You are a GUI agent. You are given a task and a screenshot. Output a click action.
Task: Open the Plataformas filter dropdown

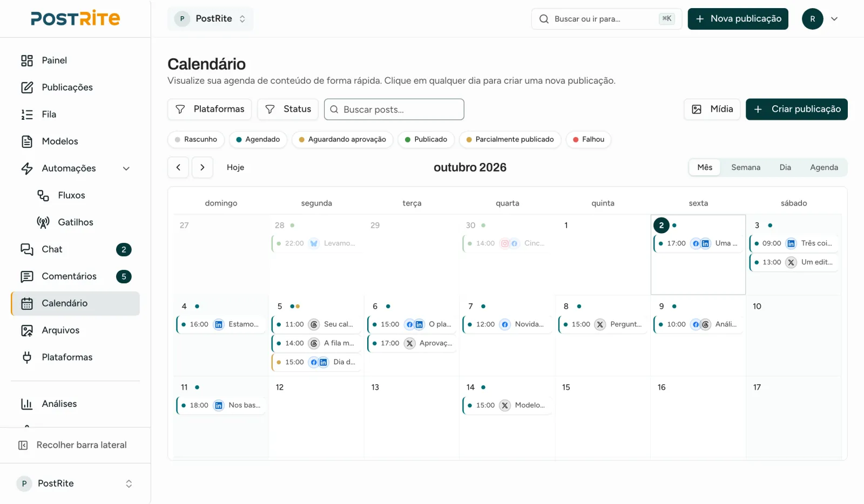coord(210,109)
